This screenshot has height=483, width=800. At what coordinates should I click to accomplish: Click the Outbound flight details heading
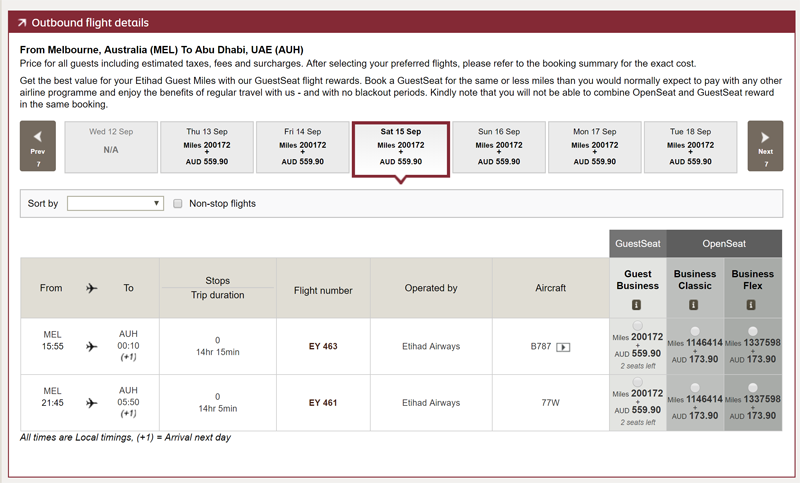pos(90,23)
